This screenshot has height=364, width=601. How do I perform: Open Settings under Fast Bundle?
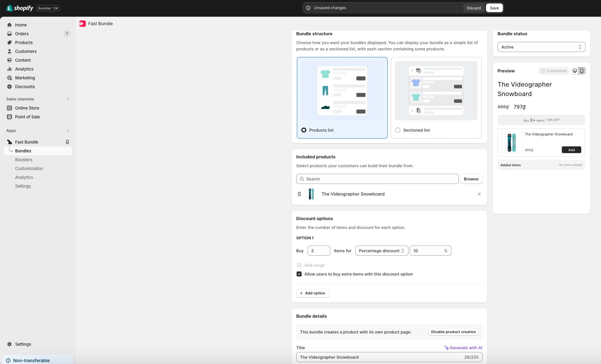point(23,186)
